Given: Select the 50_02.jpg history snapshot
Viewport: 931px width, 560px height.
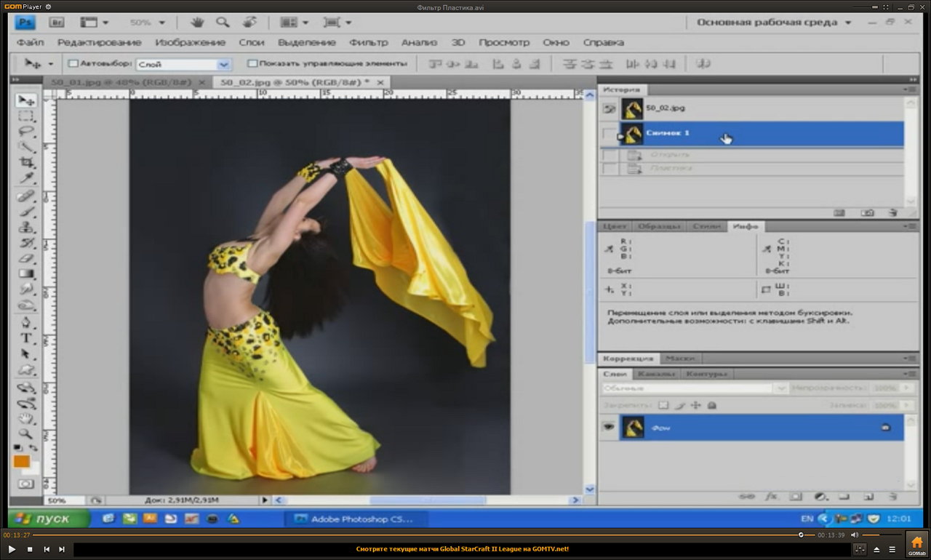Looking at the screenshot, I should pyautogui.click(x=665, y=108).
